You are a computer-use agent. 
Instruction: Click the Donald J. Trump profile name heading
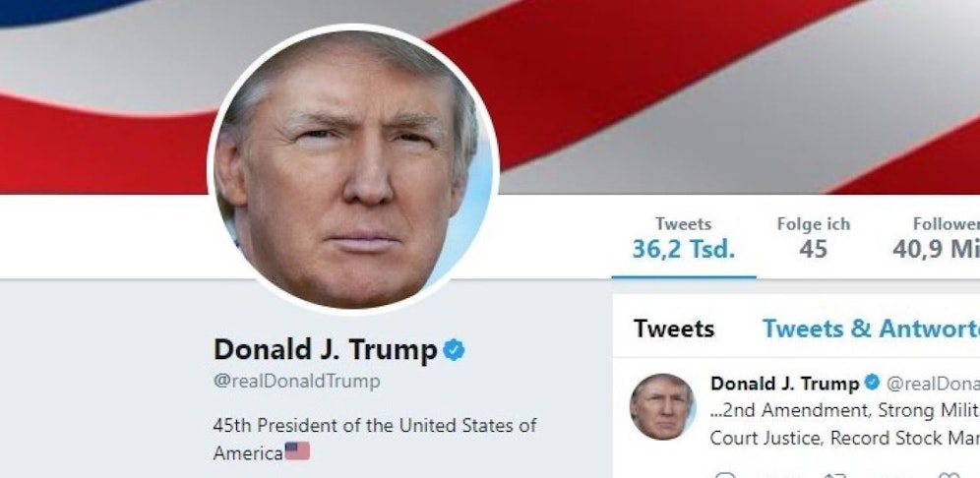[325, 350]
